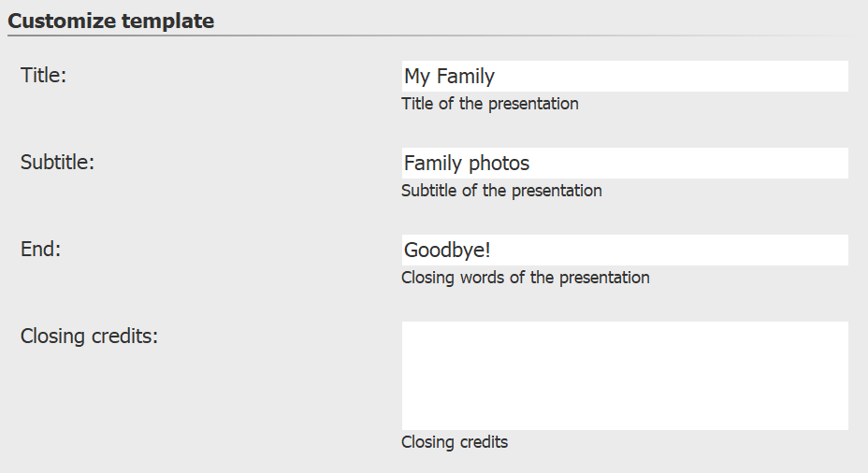Click the "Subtitle:" field label
Image resolution: width=868 pixels, height=473 pixels.
(x=58, y=163)
